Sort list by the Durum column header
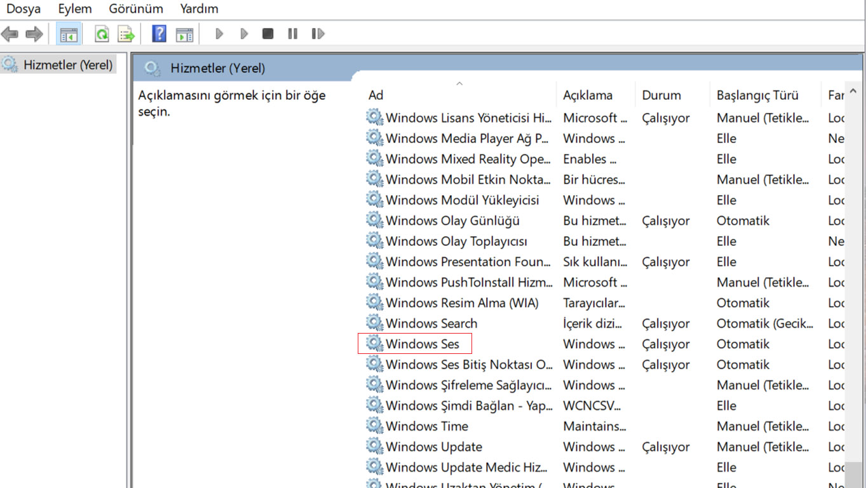 pos(661,95)
